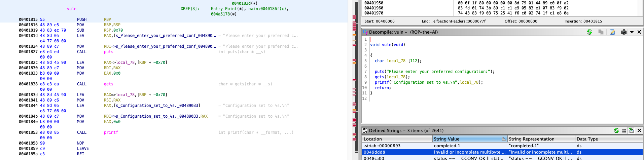The width and height of the screenshot is (644, 160).
Task: Sort the table by String Value column
Action: [x=468, y=139]
